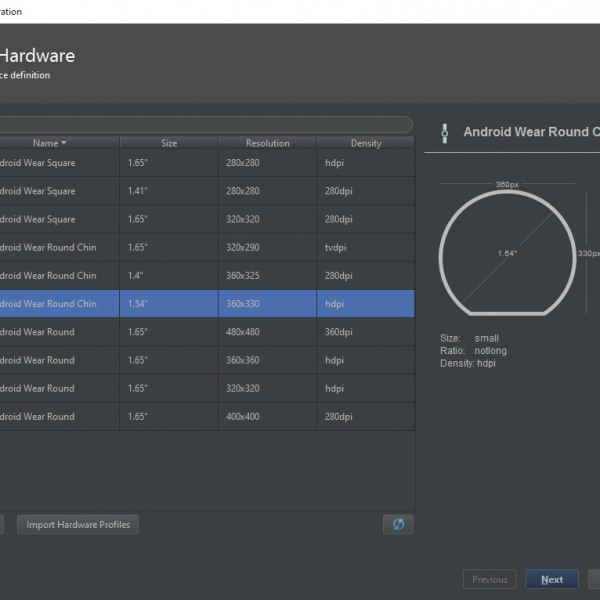This screenshot has width=600, height=600.
Task: Select the 400x400 resolution cell
Action: point(267,417)
